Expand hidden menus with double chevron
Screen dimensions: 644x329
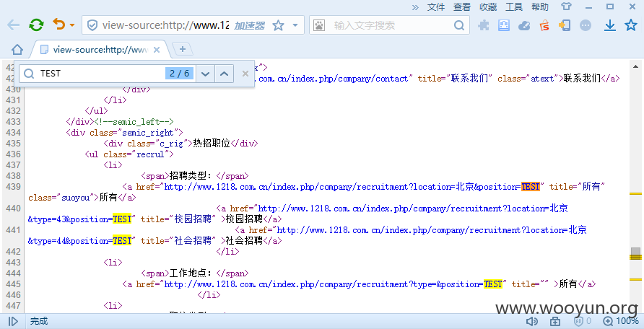click(415, 7)
